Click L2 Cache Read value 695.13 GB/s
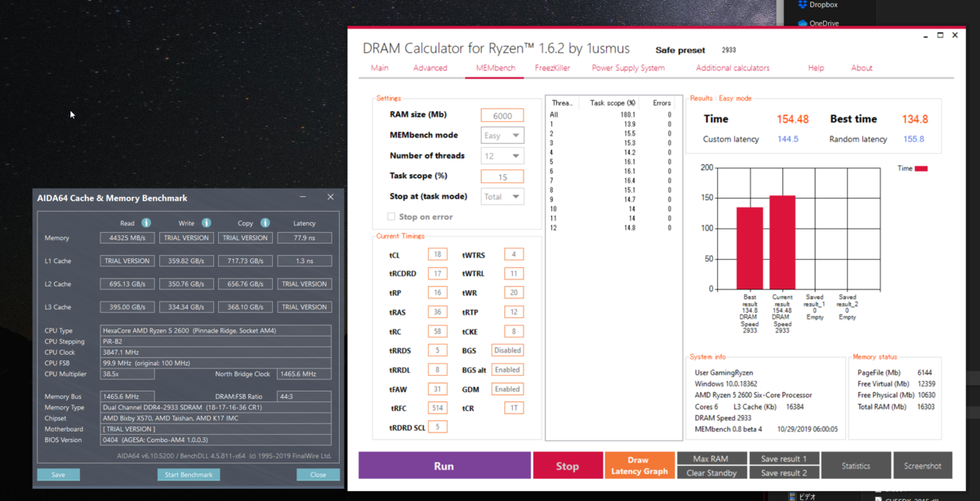This screenshot has height=501, width=980. tap(127, 284)
